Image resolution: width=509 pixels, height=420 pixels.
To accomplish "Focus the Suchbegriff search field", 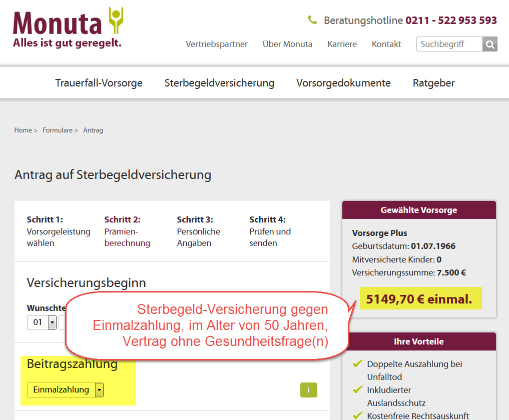I will (449, 44).
